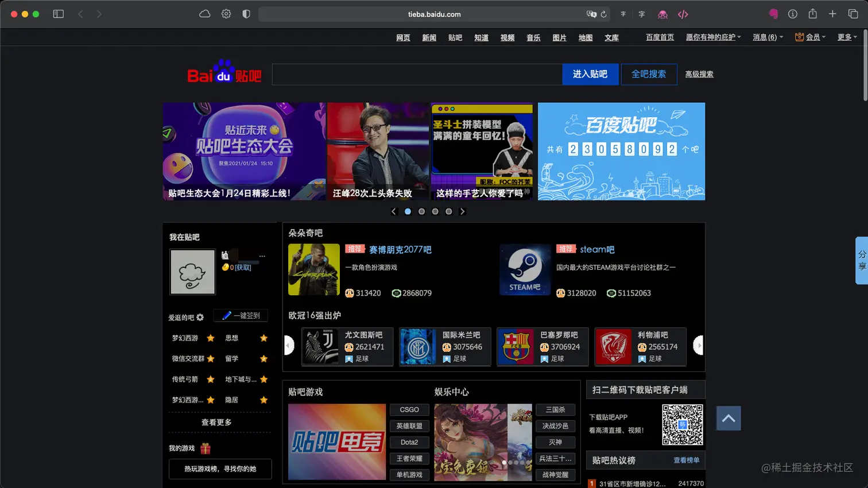
Task: Select the third banner pagination dot
Action: (435, 211)
